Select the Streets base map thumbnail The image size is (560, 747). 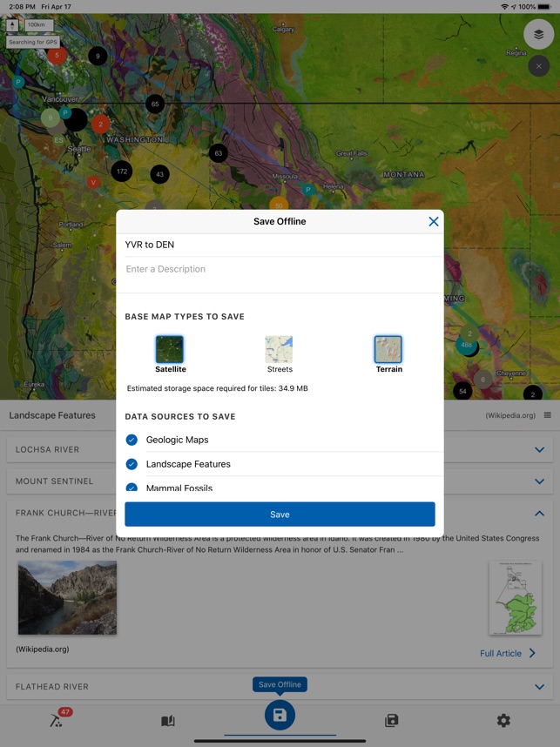coord(279,349)
